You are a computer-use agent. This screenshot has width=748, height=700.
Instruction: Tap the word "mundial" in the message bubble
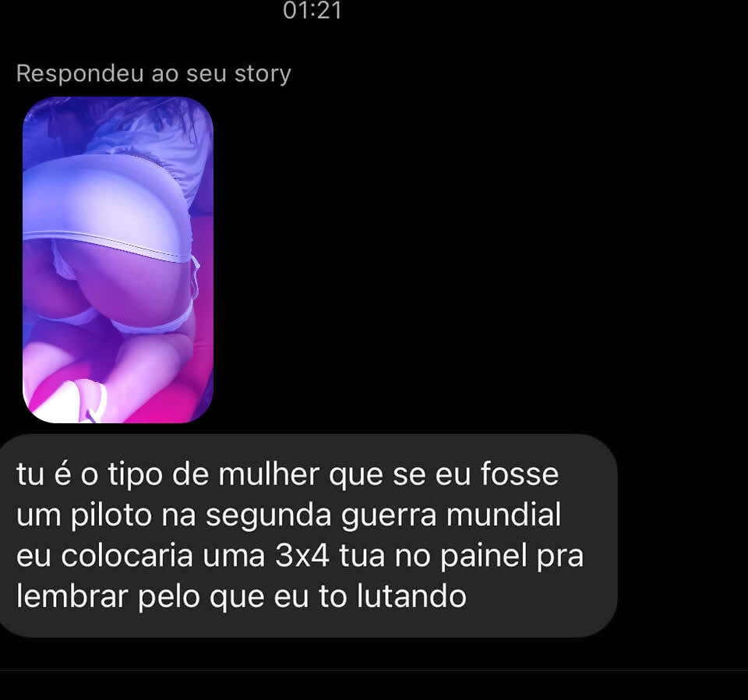point(504,515)
